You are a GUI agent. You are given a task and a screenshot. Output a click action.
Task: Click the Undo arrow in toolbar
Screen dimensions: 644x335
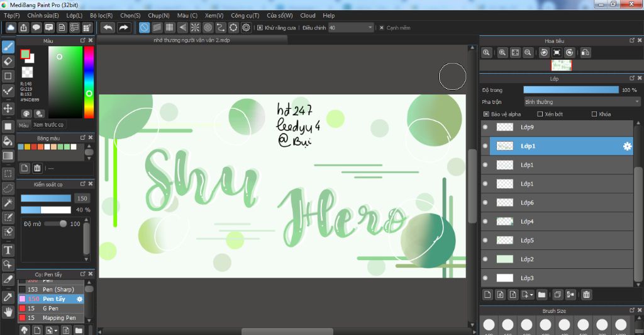point(108,28)
